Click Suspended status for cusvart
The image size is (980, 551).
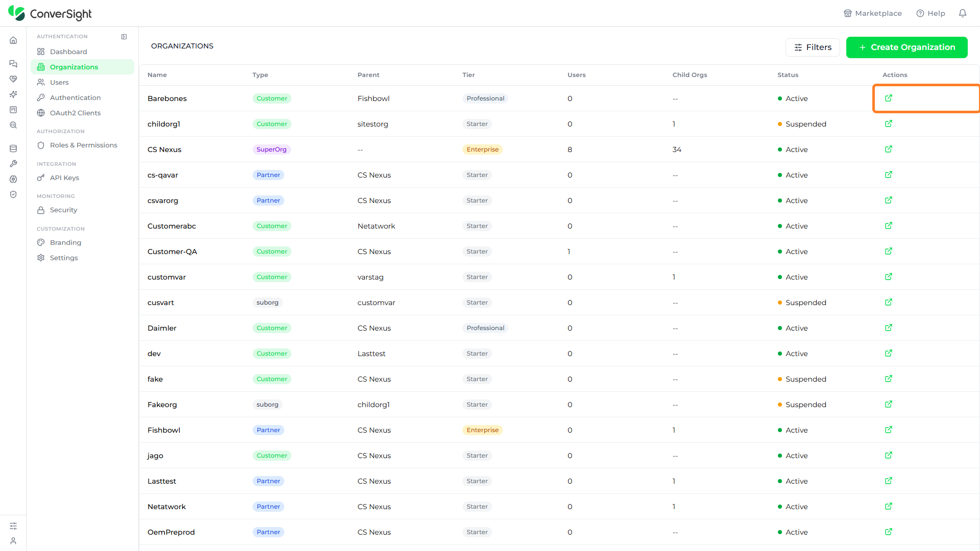pos(802,303)
